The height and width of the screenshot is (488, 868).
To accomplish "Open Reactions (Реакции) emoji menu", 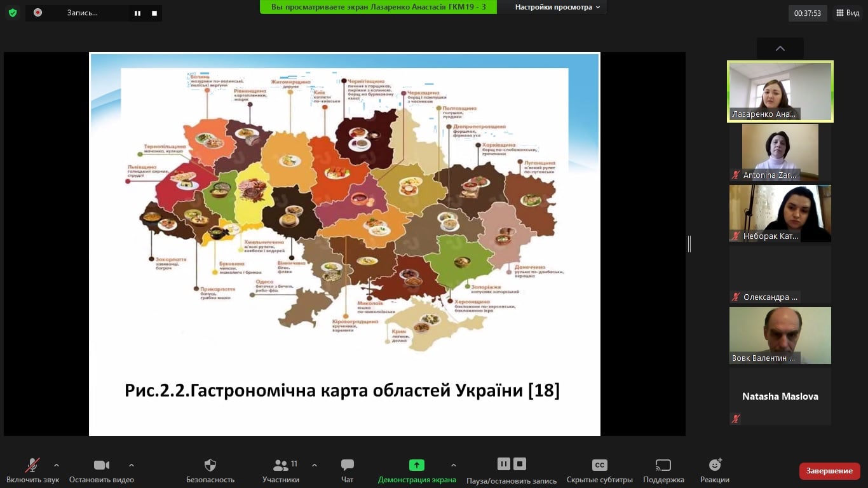I will coord(714,466).
